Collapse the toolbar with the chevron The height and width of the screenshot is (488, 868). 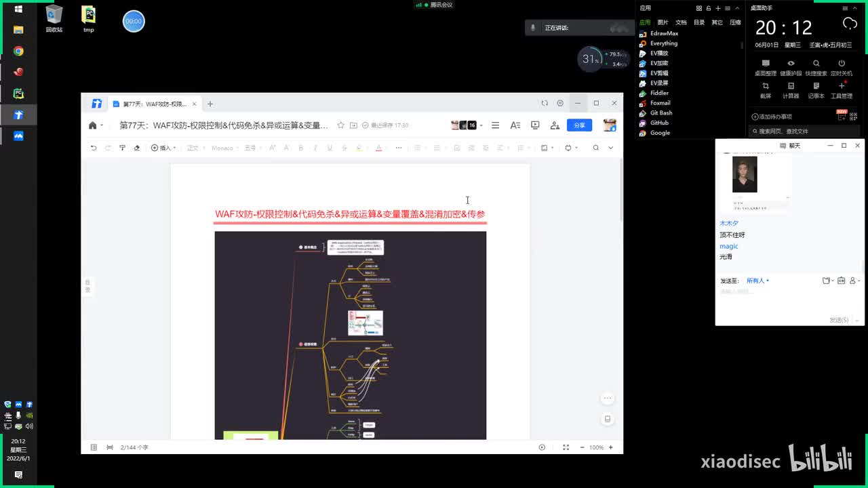coord(610,148)
